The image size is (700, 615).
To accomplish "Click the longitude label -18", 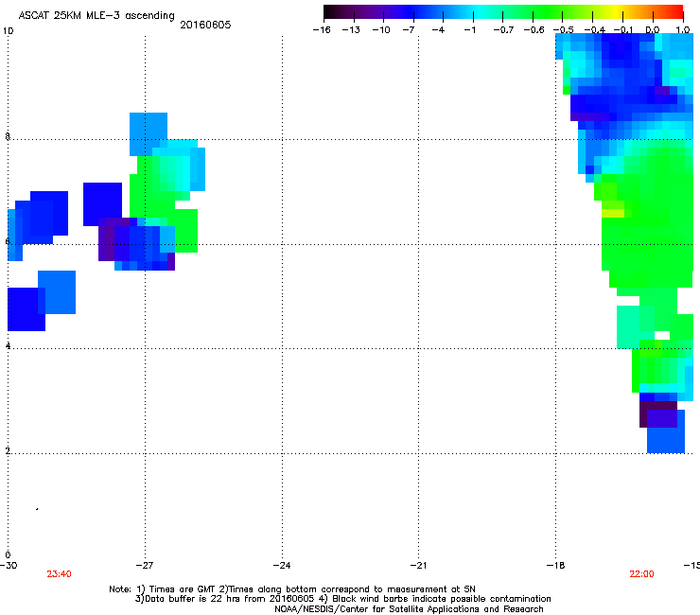I will 555,566.
